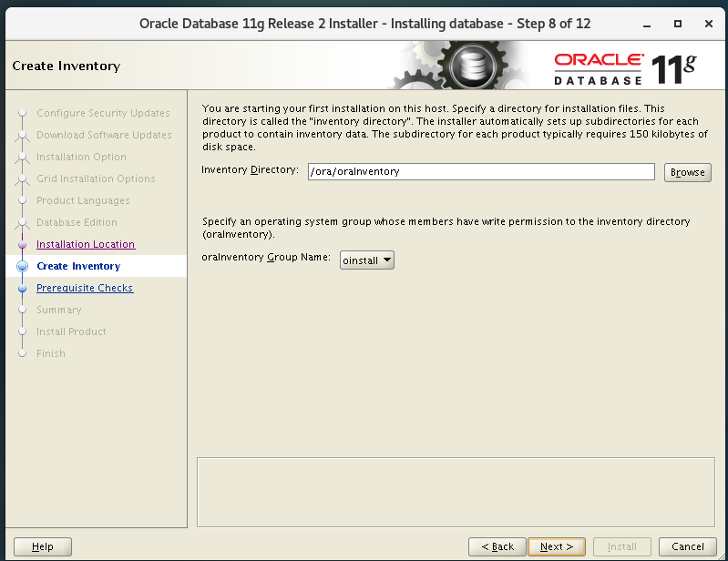
Task: Click the Oracle Database 11g logo
Action: tap(625, 69)
